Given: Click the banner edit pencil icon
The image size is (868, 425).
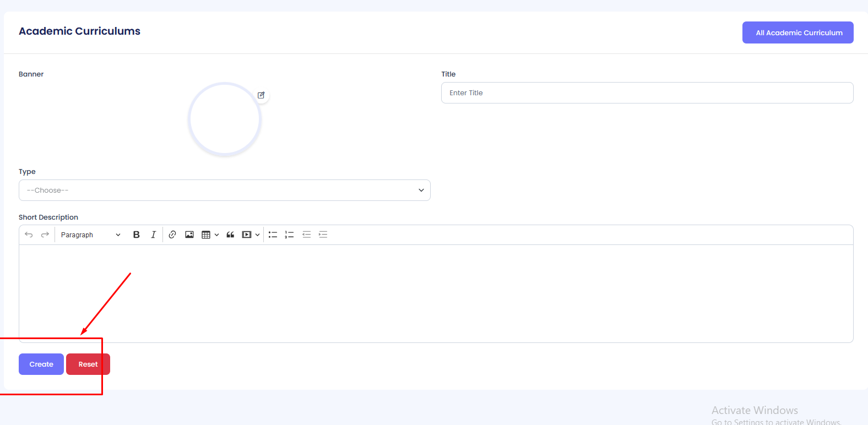Looking at the screenshot, I should coord(261,95).
